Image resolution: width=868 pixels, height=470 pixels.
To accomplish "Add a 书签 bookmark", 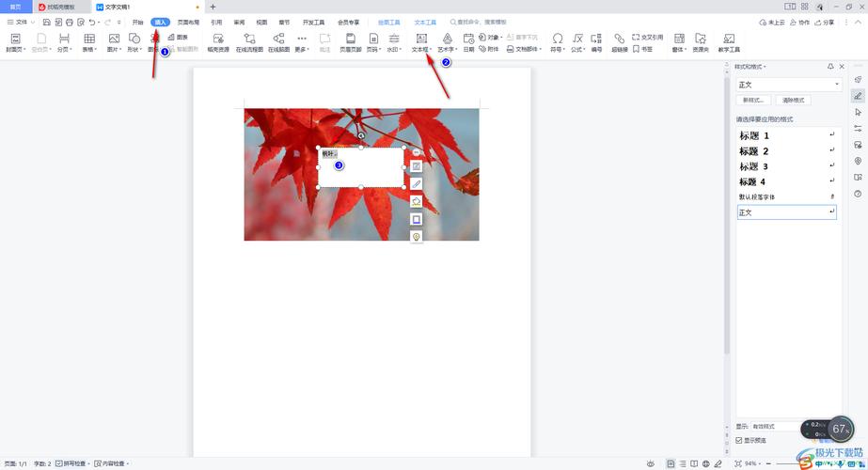I will click(x=642, y=49).
